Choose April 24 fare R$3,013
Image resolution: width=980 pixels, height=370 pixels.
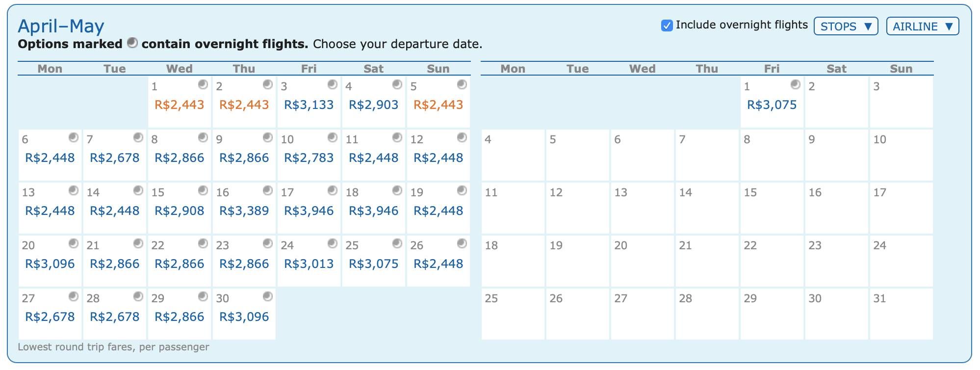pyautogui.click(x=309, y=264)
